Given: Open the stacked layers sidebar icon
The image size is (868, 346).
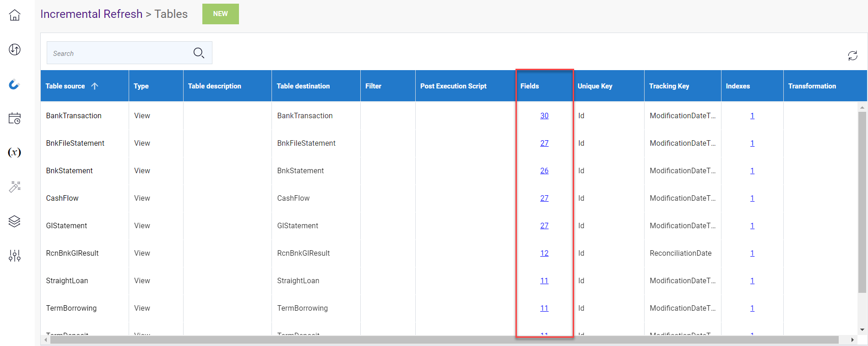Looking at the screenshot, I should pos(15,221).
